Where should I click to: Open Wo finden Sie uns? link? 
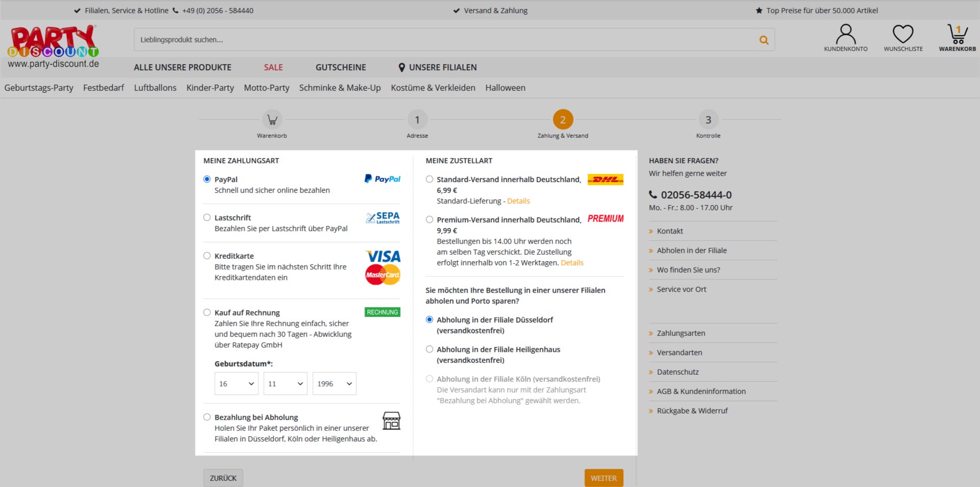(x=689, y=270)
